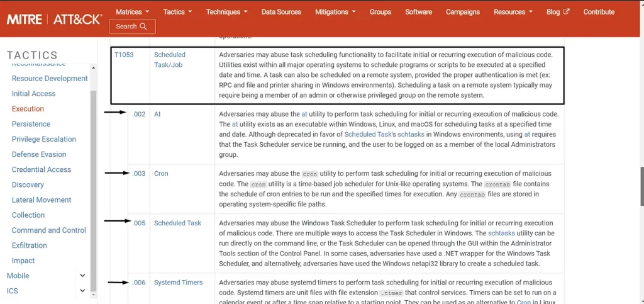Viewport: 644px width, 304px height.
Task: Open the Matrices dropdown menu
Action: [132, 12]
